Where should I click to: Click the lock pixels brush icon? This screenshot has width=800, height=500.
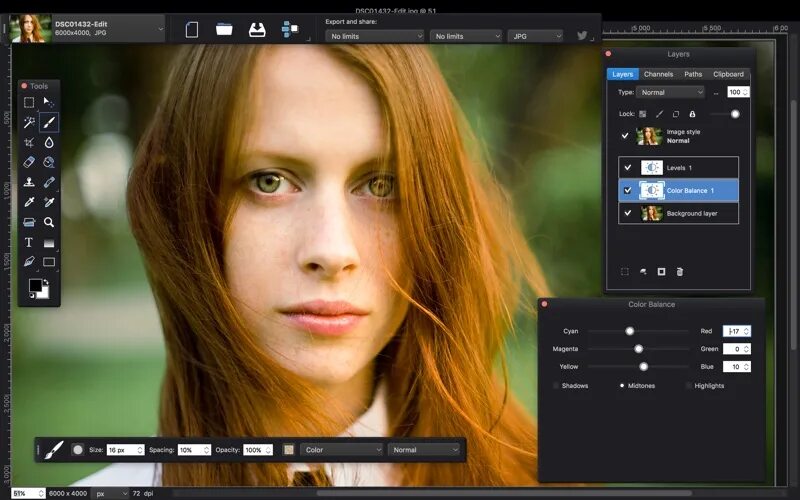coord(659,114)
